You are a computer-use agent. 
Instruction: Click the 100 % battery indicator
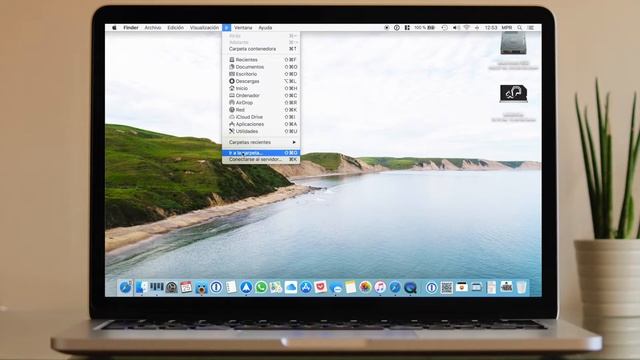click(x=424, y=28)
